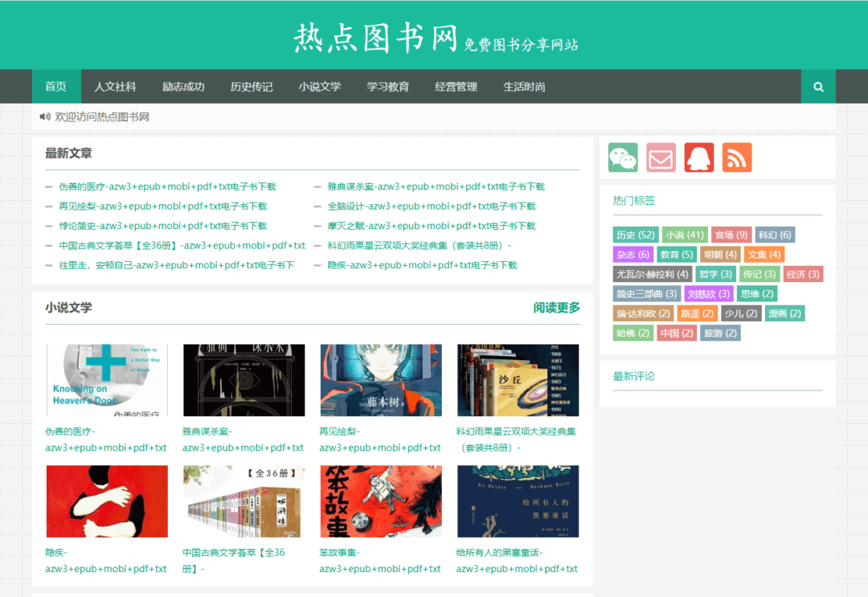Open the 沙丘 book set cover thumbnail
The height and width of the screenshot is (597, 868).
coord(518,380)
